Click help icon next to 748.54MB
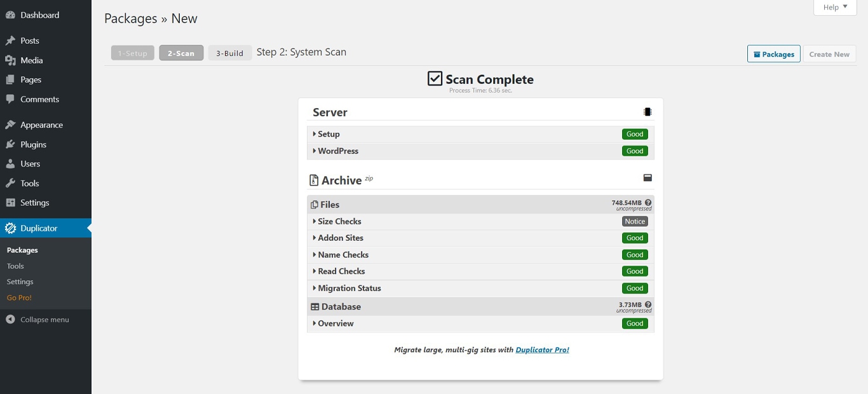 coord(648,203)
